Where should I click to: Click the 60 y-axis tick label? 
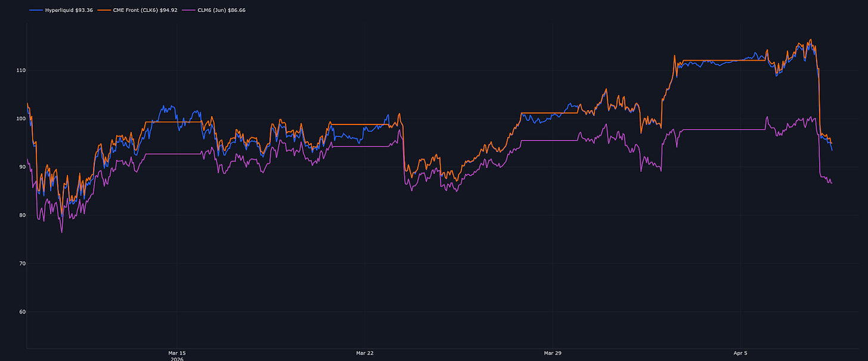pos(22,312)
